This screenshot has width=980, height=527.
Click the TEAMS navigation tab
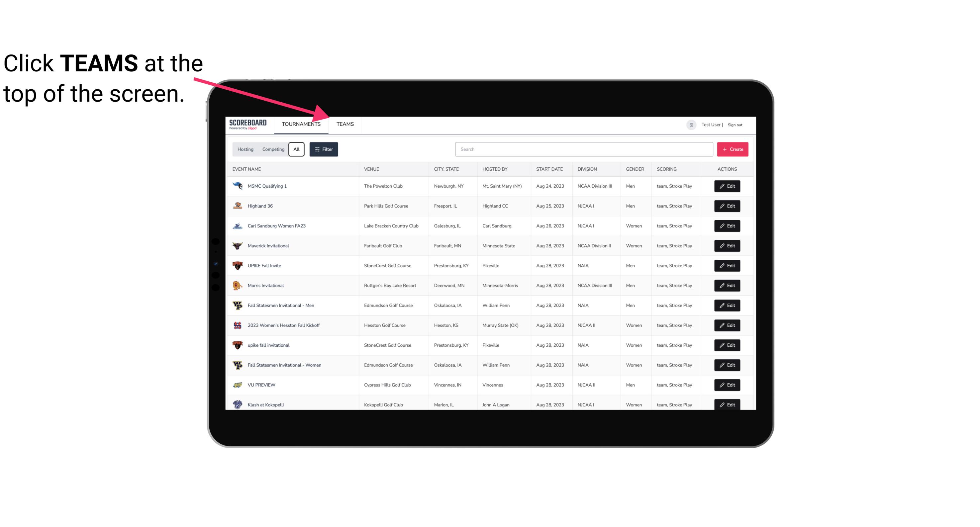point(344,124)
